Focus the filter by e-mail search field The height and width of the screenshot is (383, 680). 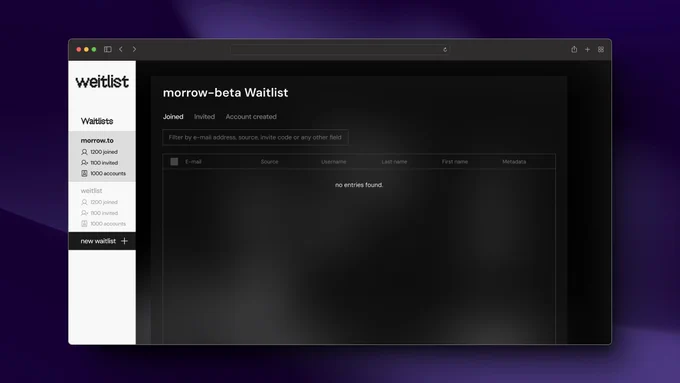pyautogui.click(x=255, y=137)
